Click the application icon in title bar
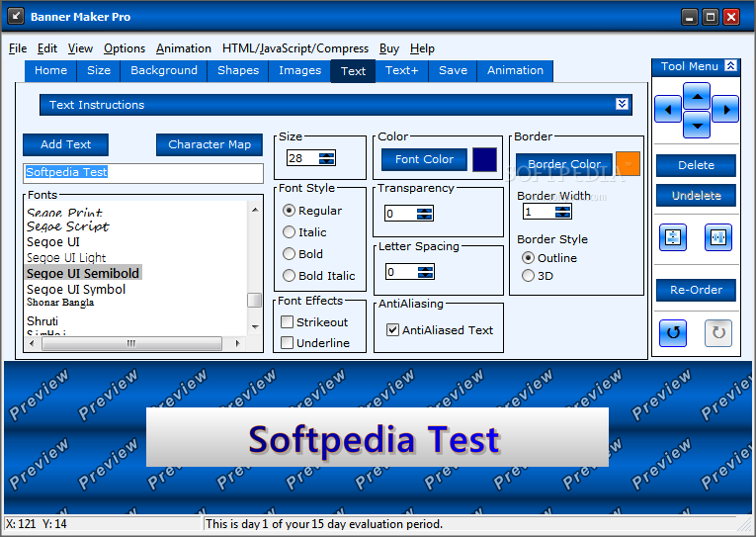Screen dimensions: 756x537 click(16, 17)
